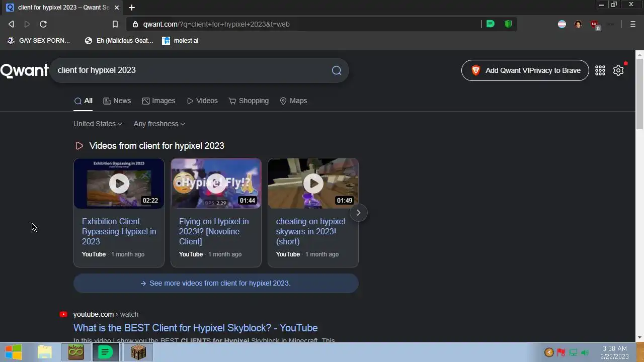The height and width of the screenshot is (362, 644).
Task: Click the volume speaker tray icon
Action: coord(585,352)
